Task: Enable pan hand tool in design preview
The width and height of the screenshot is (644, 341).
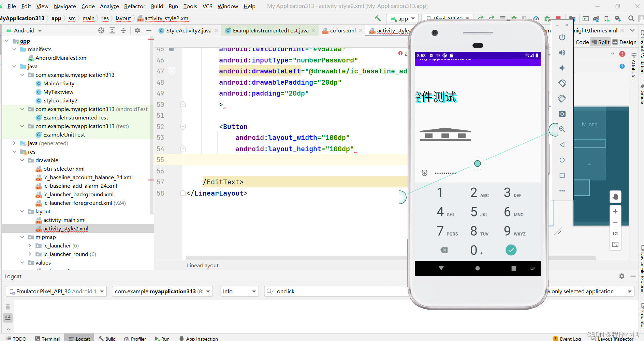Action: point(615,197)
